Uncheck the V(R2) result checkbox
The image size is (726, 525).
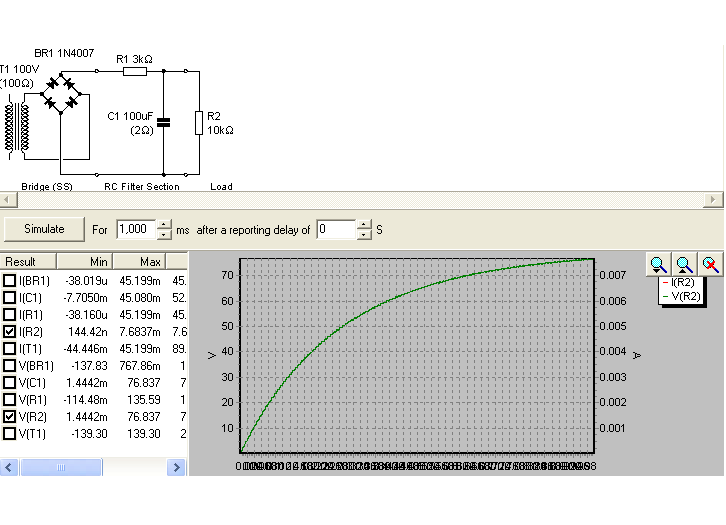[9, 417]
